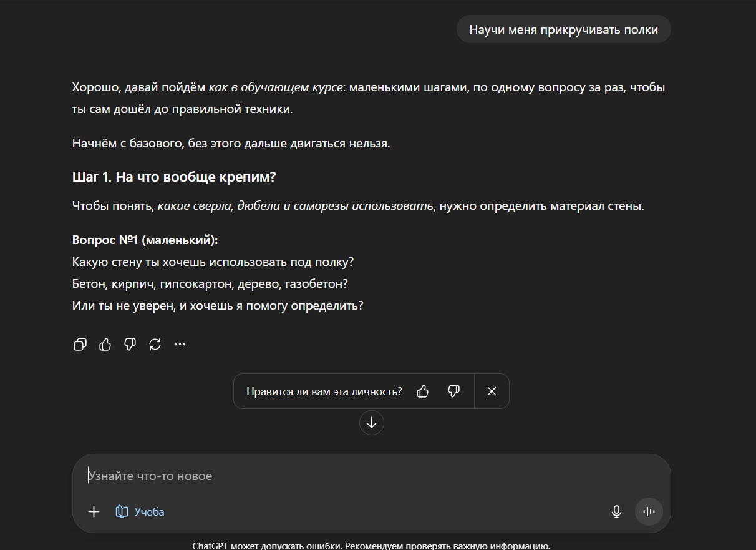
Task: Like the response with thumbs up below message
Action: tap(105, 344)
